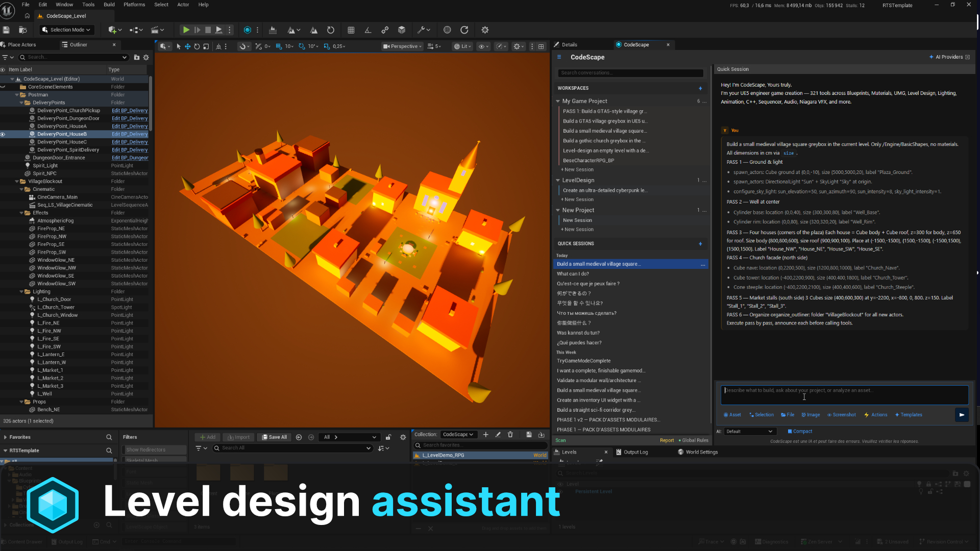The image size is (980, 551).
Task: Click the circular arrow icon after the mountain icons
Action: pos(331,30)
